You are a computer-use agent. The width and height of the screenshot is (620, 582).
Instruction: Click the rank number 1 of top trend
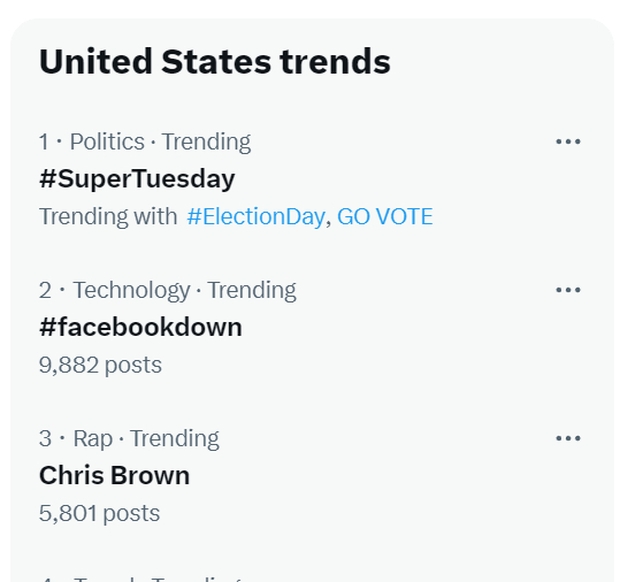pyautogui.click(x=44, y=142)
